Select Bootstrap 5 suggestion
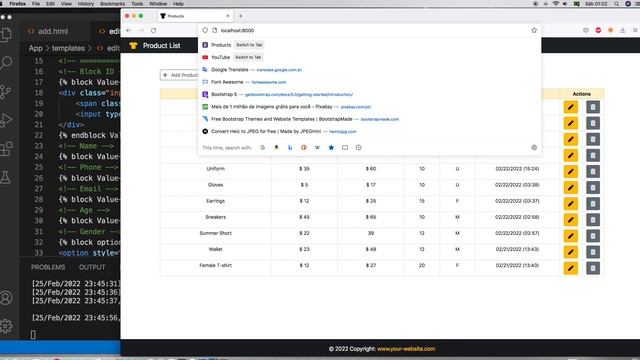The width and height of the screenshot is (640, 360). tap(370, 94)
